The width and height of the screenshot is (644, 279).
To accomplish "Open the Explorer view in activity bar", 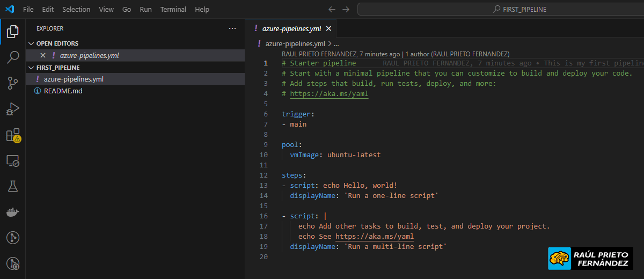I will click(13, 32).
